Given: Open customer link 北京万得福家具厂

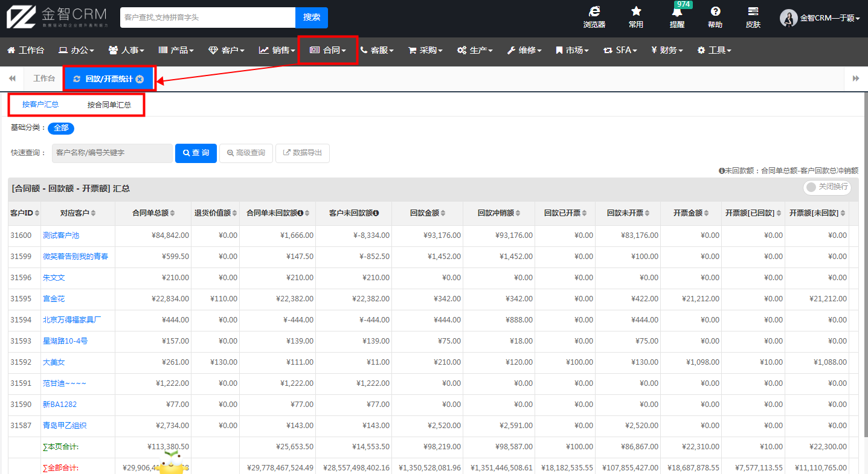Looking at the screenshot, I should point(72,320).
